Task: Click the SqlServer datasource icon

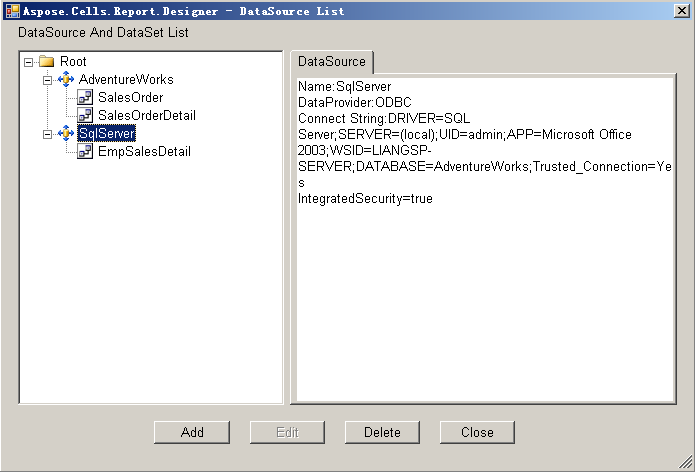Action: tap(66, 133)
